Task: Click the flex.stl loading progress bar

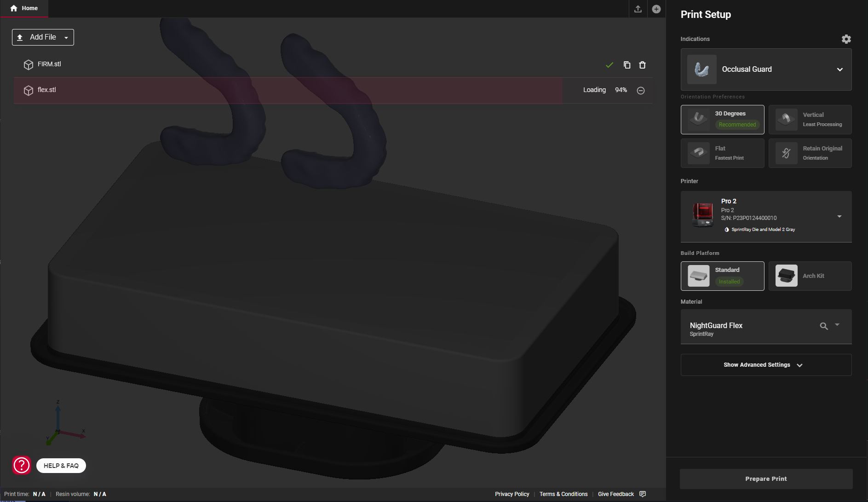Action: (x=288, y=90)
